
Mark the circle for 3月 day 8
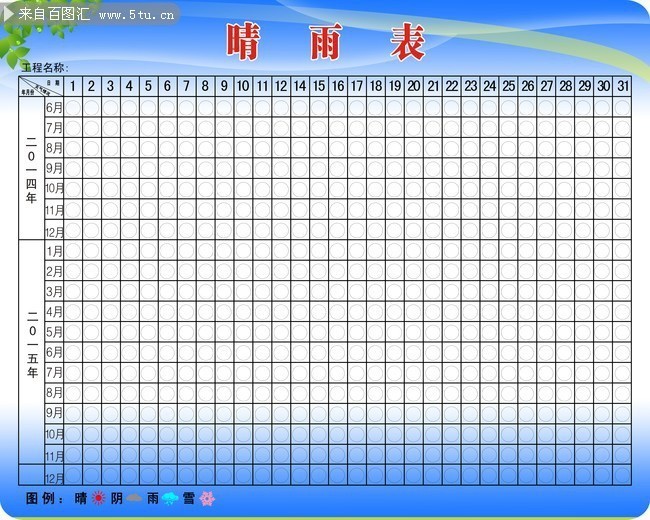click(x=205, y=291)
